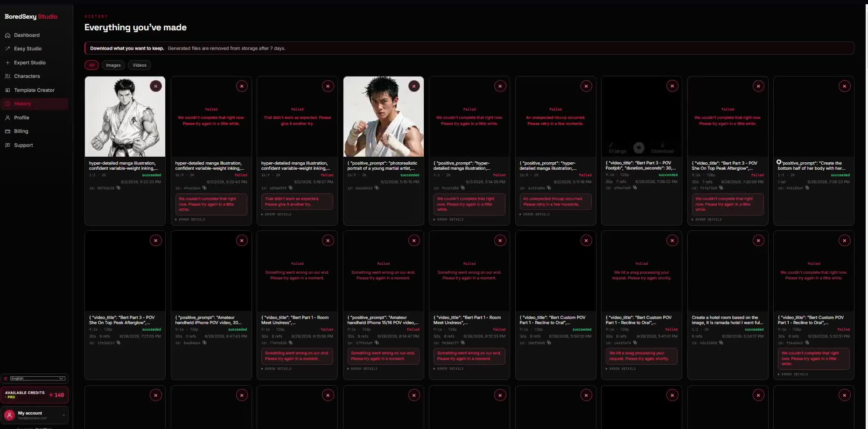This screenshot has height=429, width=868.
Task: Expand error details for the 5:16:27 PM item
Action: (276, 214)
